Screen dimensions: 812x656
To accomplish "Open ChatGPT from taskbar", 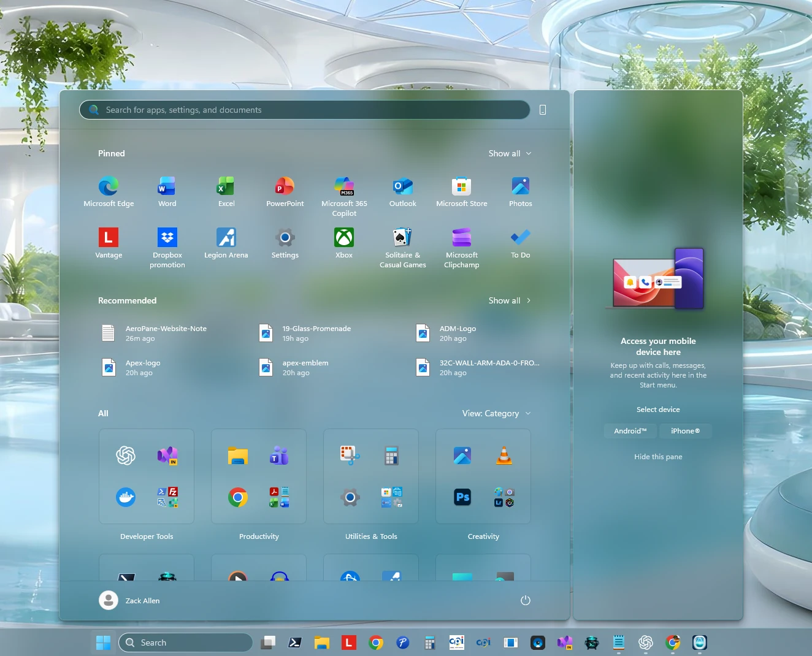I will tap(646, 643).
